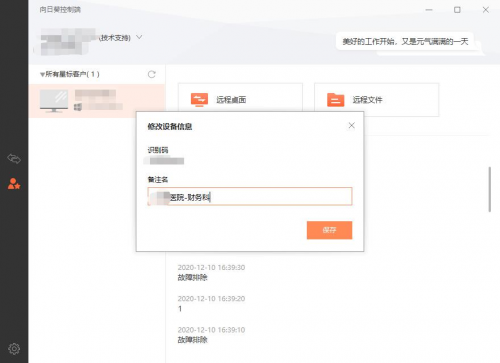Open the 远程桌面 card
This screenshot has width=500, height=363.
[240, 100]
